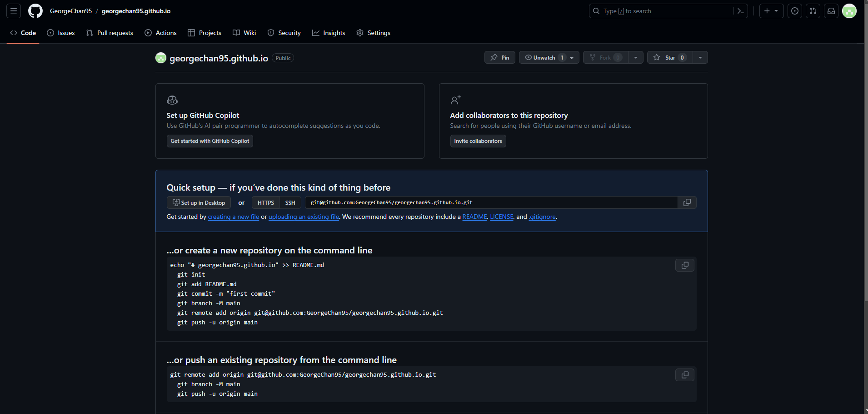Select SSH clone protocol

(290, 202)
